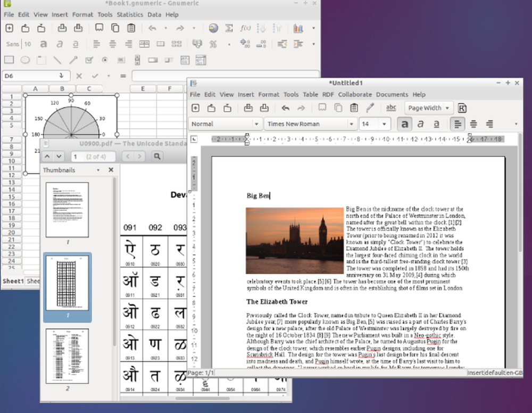
Task: Click page number field in PDF viewer
Action: [x=93, y=156]
